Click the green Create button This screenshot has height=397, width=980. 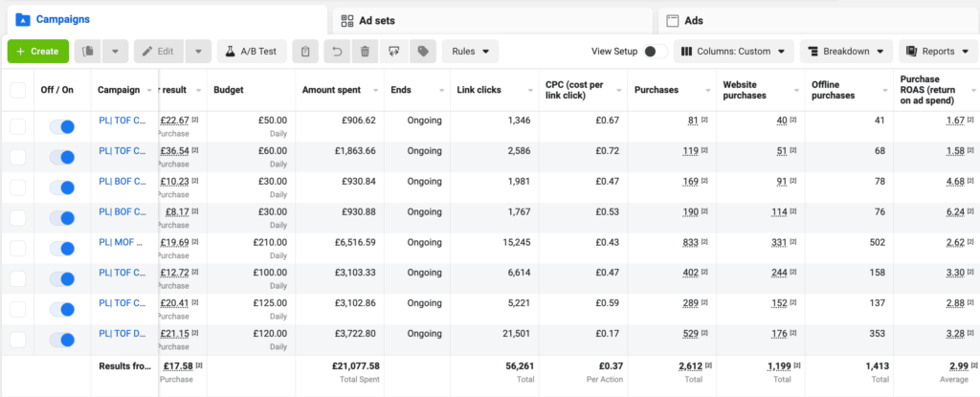pyautogui.click(x=37, y=52)
